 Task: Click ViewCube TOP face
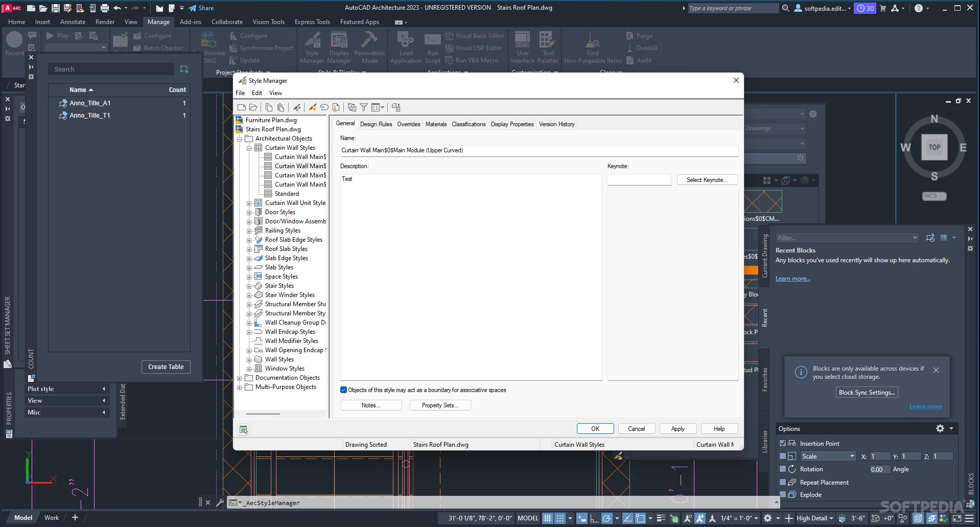point(934,147)
